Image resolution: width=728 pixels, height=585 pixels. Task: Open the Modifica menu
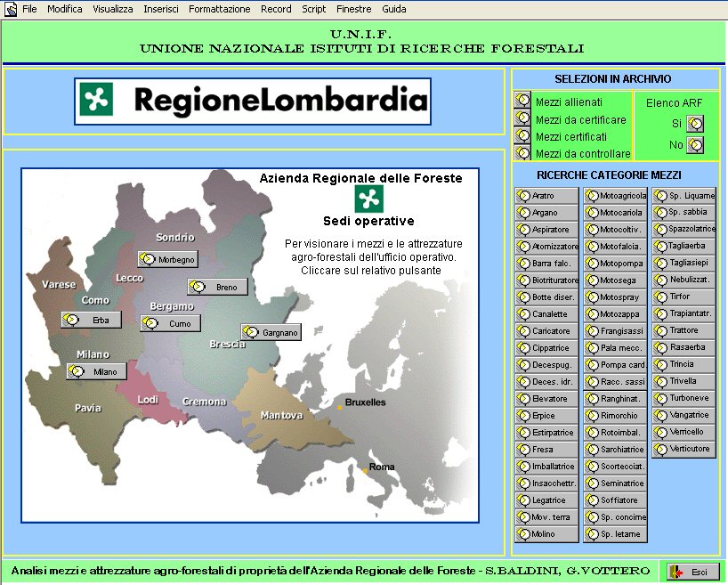[x=65, y=9]
